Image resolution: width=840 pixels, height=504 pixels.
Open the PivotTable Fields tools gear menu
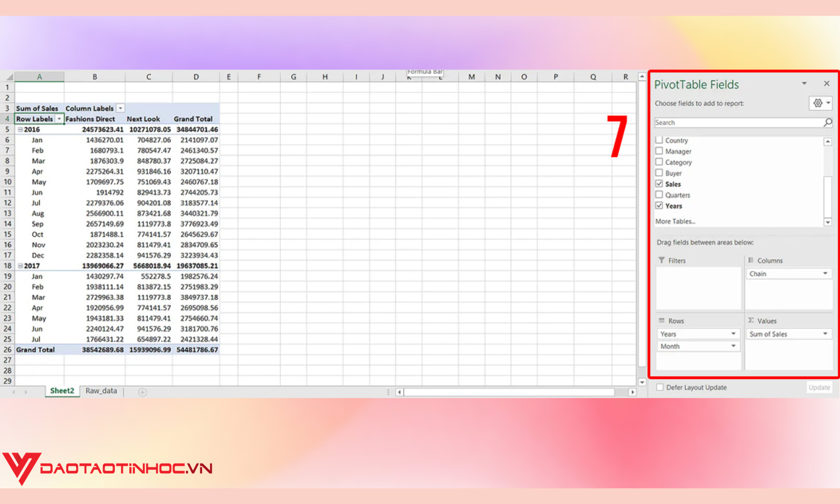[820, 103]
